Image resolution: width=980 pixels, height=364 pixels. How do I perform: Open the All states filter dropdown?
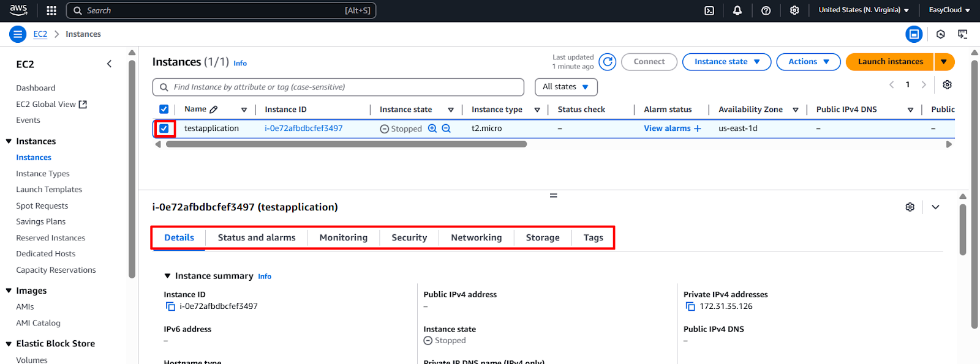click(x=566, y=87)
